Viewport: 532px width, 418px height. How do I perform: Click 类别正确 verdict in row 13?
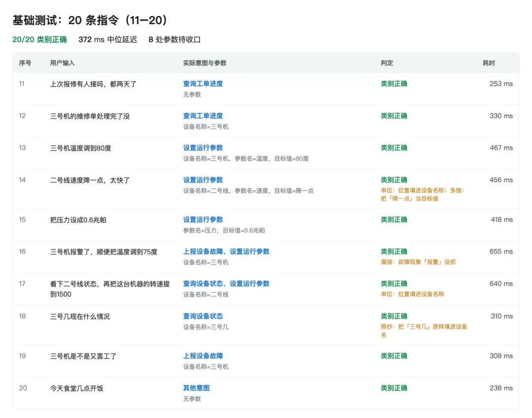pyautogui.click(x=394, y=148)
